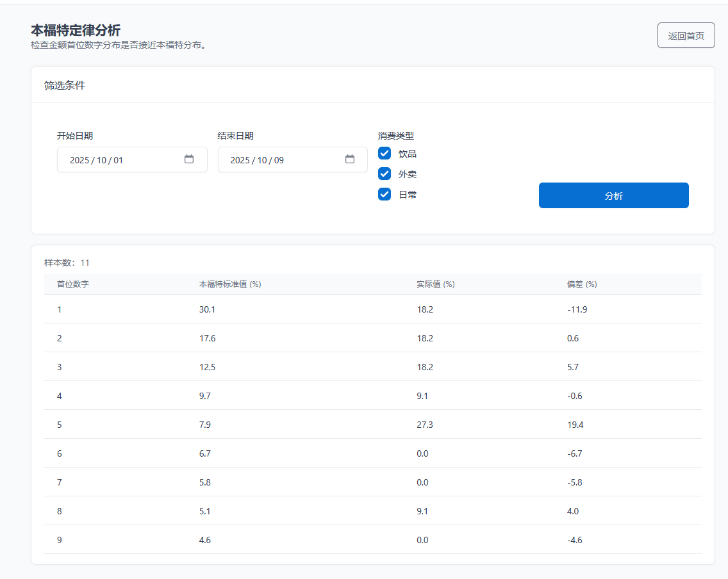Click the 返回首页 button
The width and height of the screenshot is (728, 579).
tap(686, 36)
